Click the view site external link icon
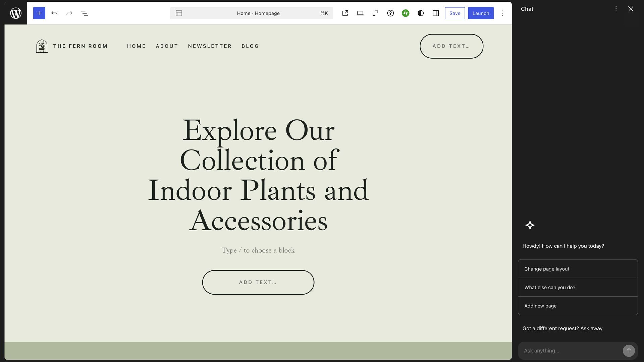The image size is (644, 362). [x=345, y=13]
